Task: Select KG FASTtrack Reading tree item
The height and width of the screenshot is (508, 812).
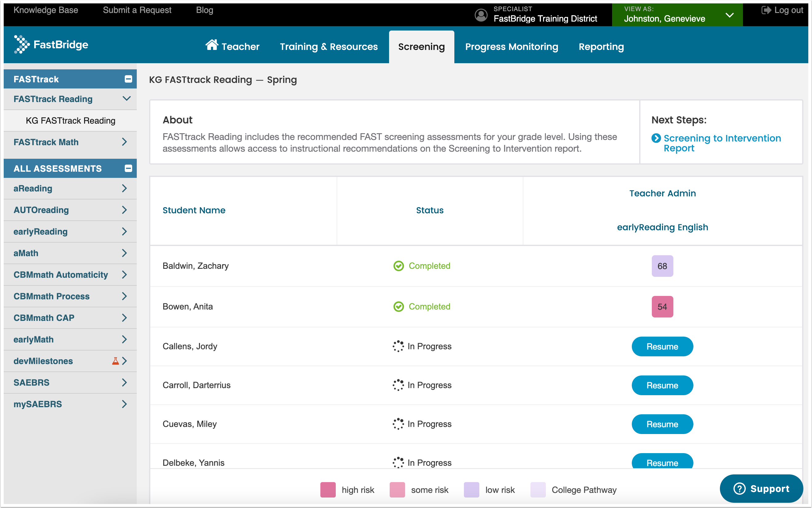Action: click(70, 120)
